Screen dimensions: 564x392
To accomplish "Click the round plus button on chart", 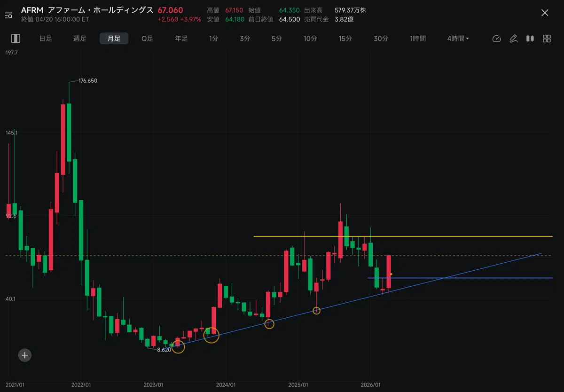I will pyautogui.click(x=25, y=355).
